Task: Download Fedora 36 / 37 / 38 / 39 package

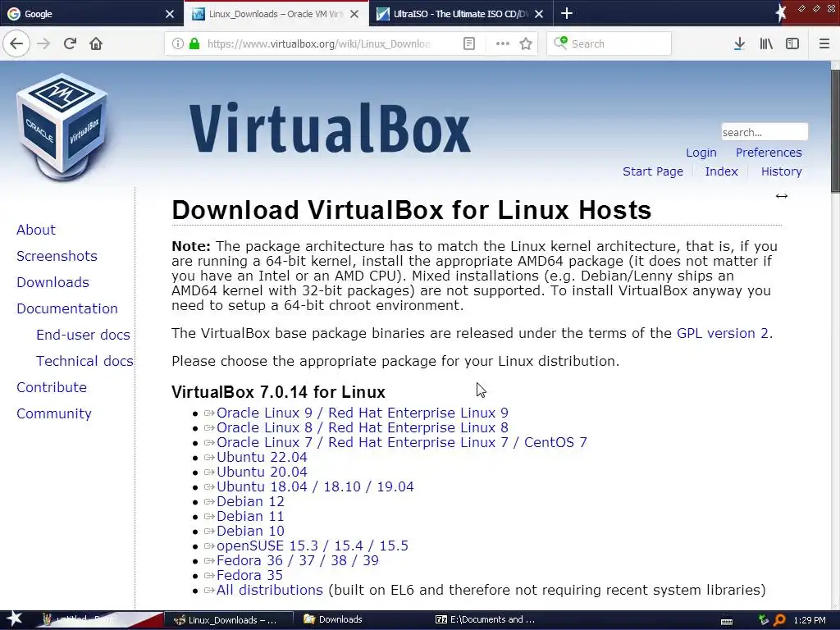Action: point(297,560)
